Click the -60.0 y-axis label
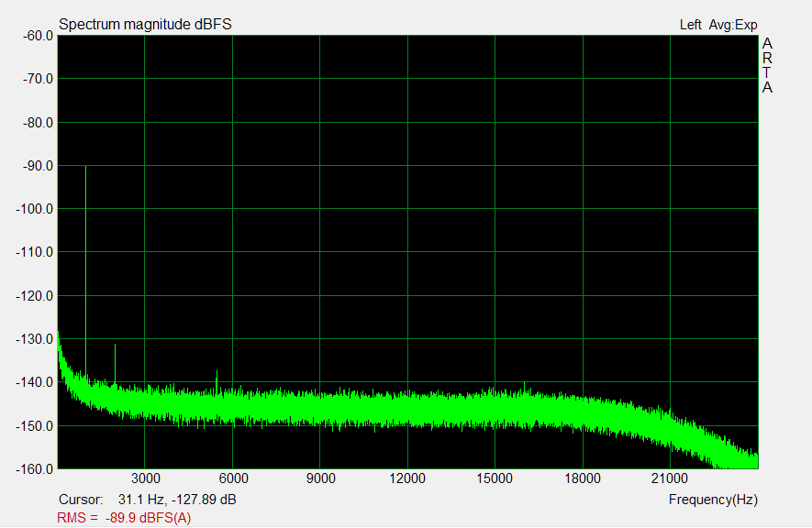This screenshot has width=812, height=528. click(x=38, y=36)
